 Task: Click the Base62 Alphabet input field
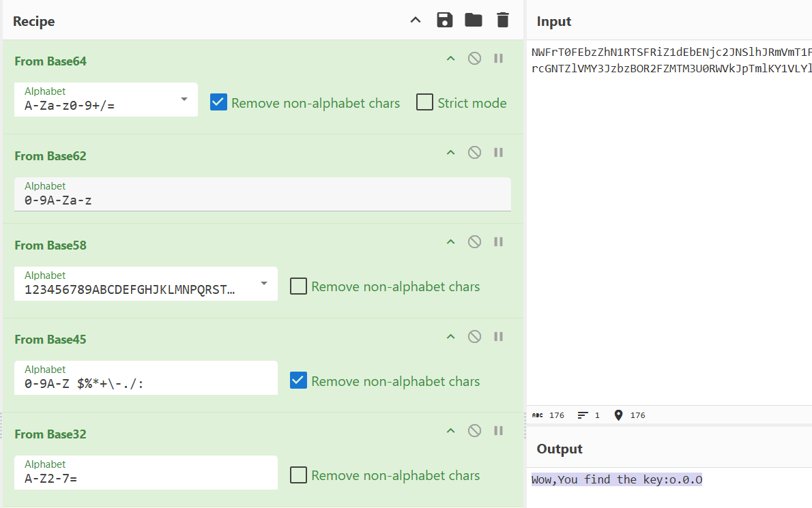coord(263,200)
